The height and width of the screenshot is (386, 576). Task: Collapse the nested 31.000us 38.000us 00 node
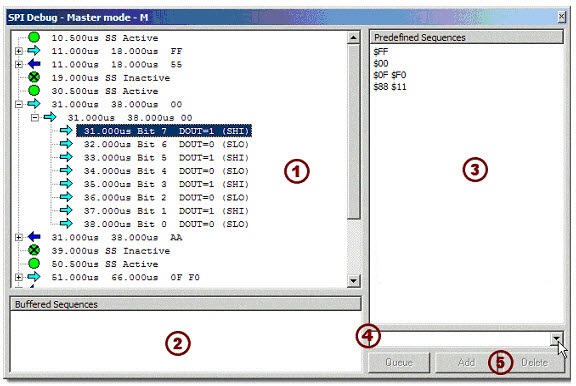coord(35,118)
